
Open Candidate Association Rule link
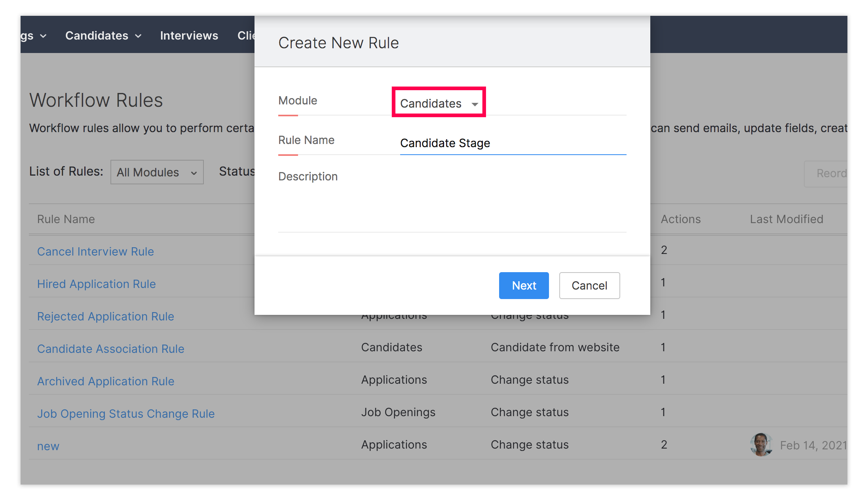[110, 349]
